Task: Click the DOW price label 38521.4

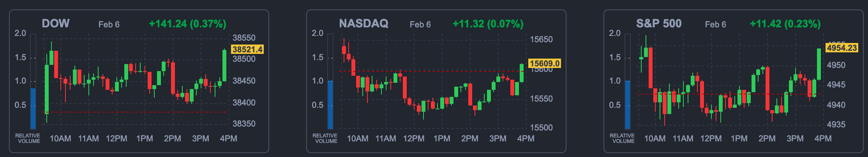Action: [247, 49]
